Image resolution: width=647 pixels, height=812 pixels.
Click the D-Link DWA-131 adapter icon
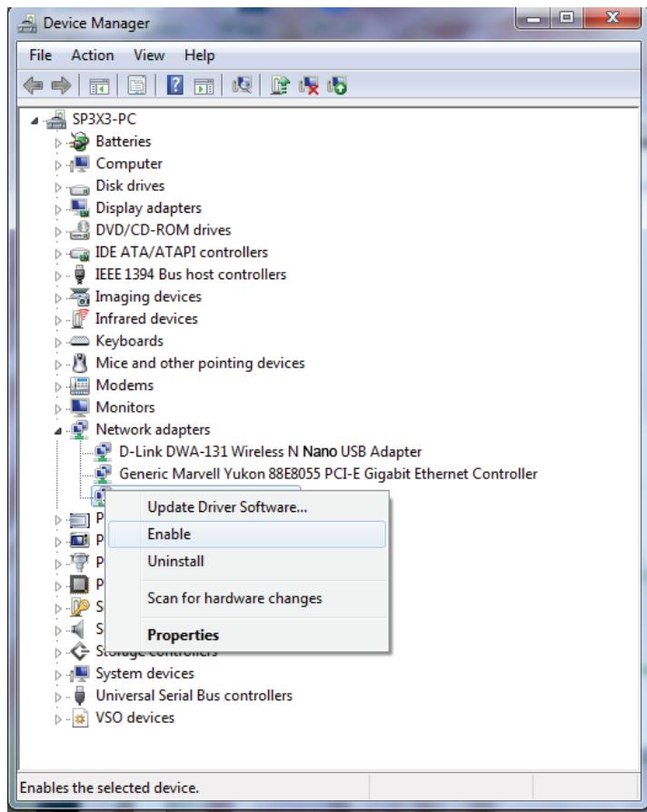pos(103,452)
